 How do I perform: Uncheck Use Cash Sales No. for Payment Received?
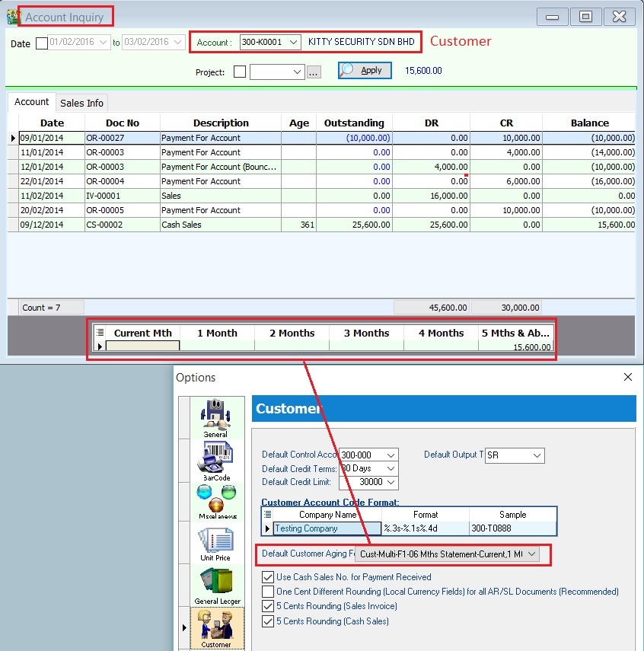coord(268,577)
